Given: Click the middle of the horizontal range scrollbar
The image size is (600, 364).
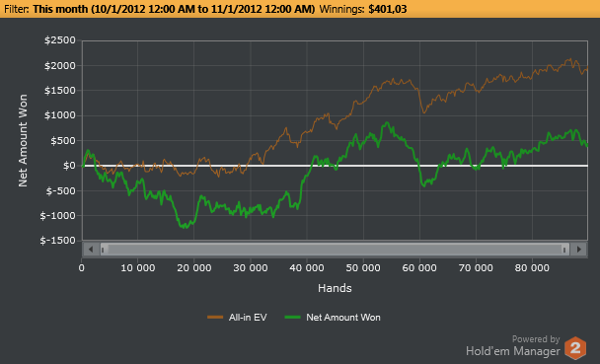Looking at the screenshot, I should pyautogui.click(x=335, y=250).
